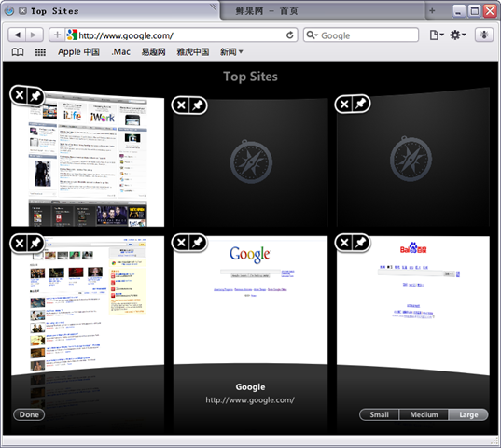Viewport: 501px width, 448px height.
Task: Select Small thumbnail size
Action: 380,414
